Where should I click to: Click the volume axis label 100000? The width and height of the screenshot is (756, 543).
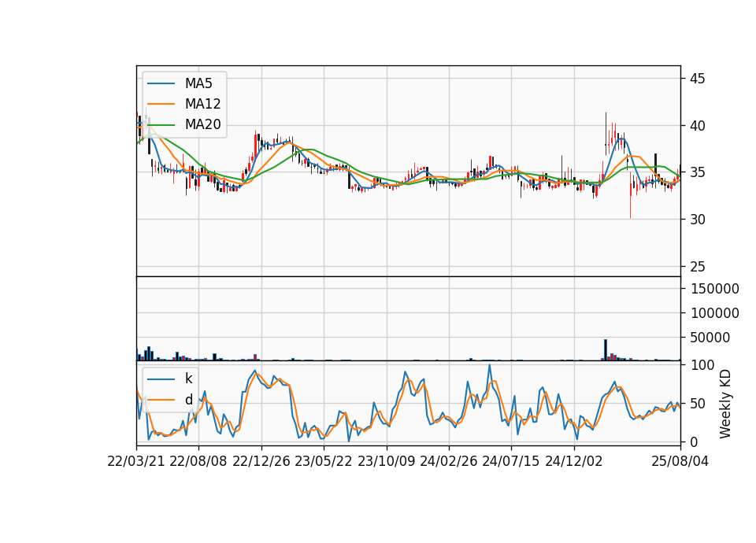coord(714,313)
